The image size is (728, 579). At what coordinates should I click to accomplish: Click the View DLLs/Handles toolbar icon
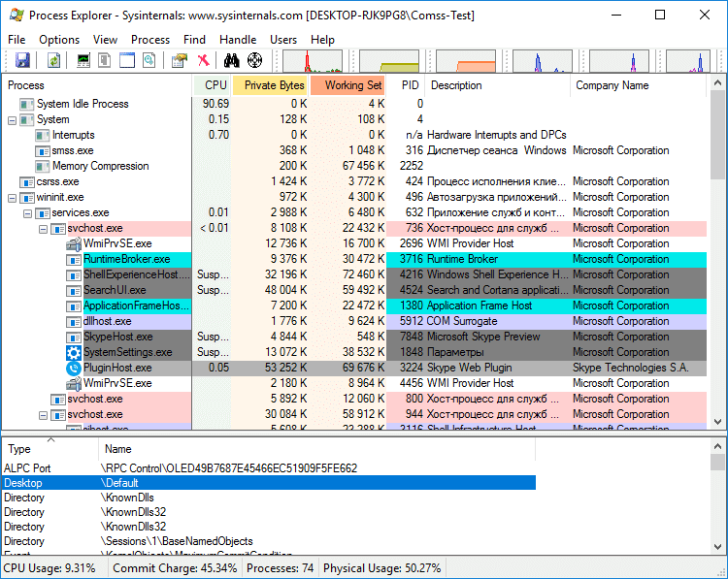click(149, 60)
